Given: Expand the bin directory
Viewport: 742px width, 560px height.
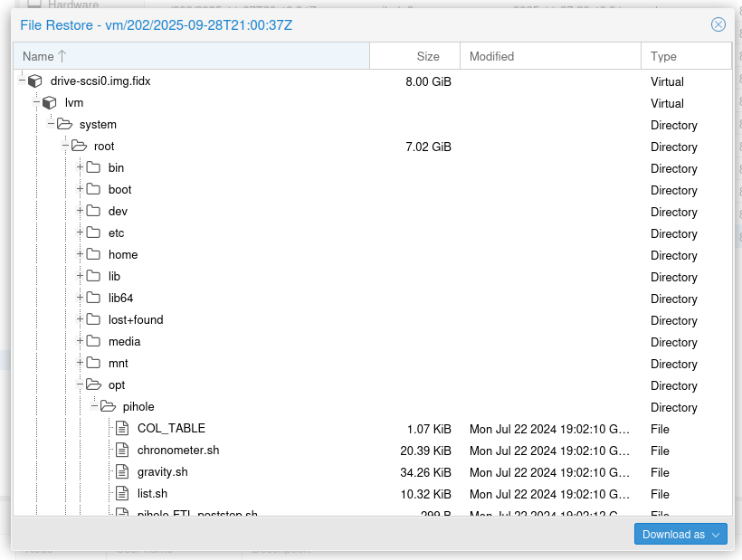Looking at the screenshot, I should tap(80, 167).
